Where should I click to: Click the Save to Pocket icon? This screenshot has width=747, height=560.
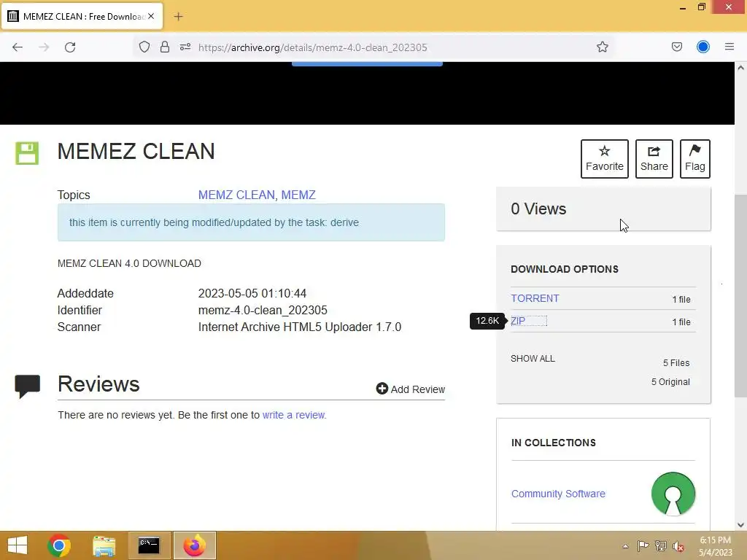pos(676,47)
